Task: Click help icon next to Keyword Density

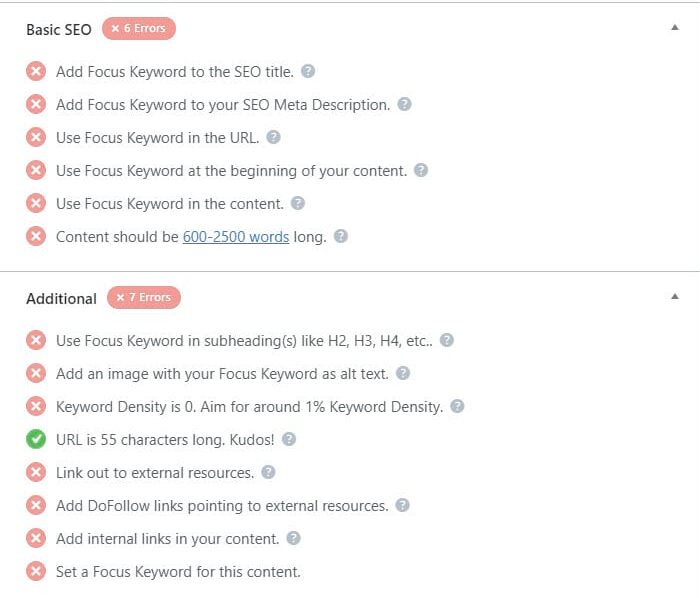Action: [x=457, y=406]
